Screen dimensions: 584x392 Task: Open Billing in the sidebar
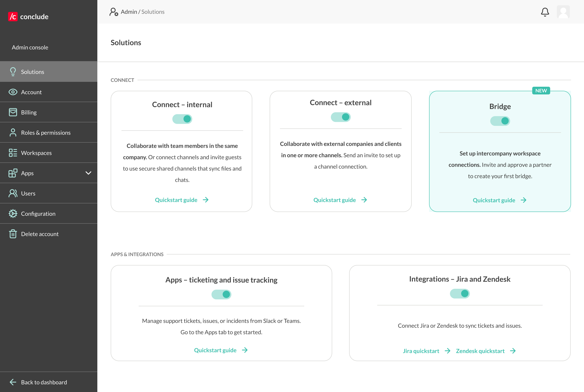(x=49, y=112)
